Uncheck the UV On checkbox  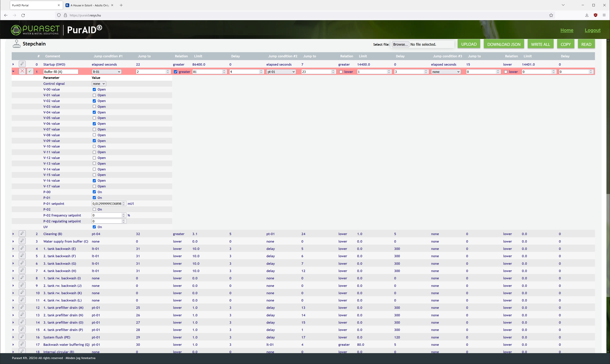pyautogui.click(x=94, y=227)
